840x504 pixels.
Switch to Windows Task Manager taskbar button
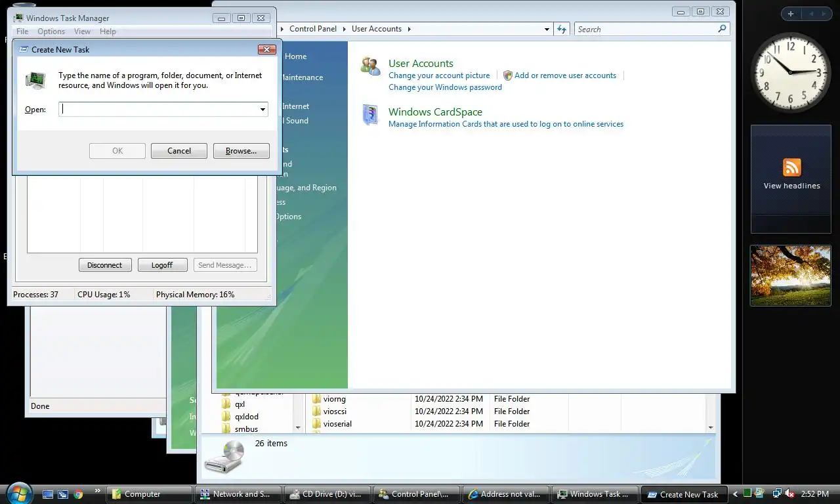[597, 494]
